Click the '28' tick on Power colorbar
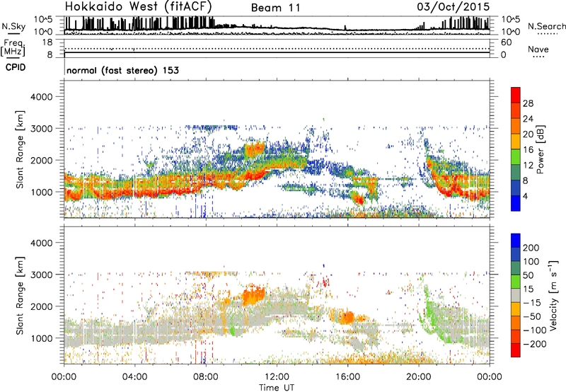 (528, 103)
